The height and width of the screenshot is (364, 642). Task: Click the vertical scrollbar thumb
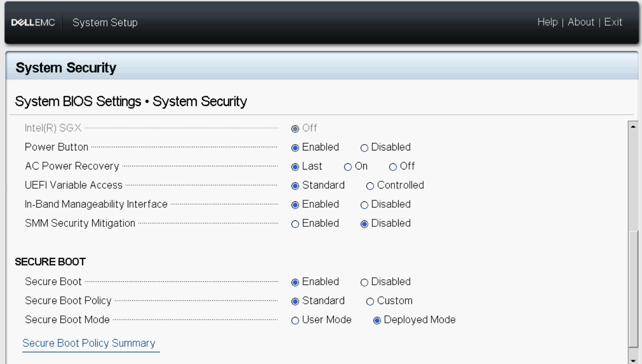[x=633, y=289]
